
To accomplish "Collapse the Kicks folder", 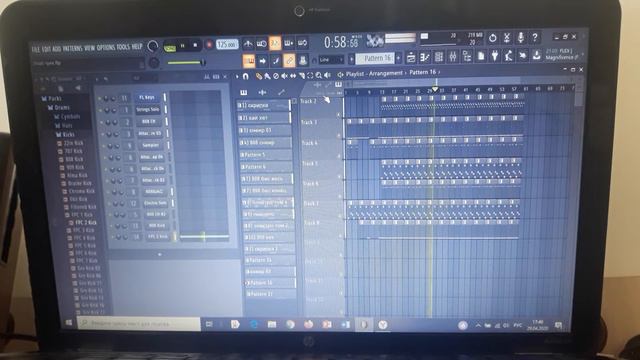I will (65, 134).
